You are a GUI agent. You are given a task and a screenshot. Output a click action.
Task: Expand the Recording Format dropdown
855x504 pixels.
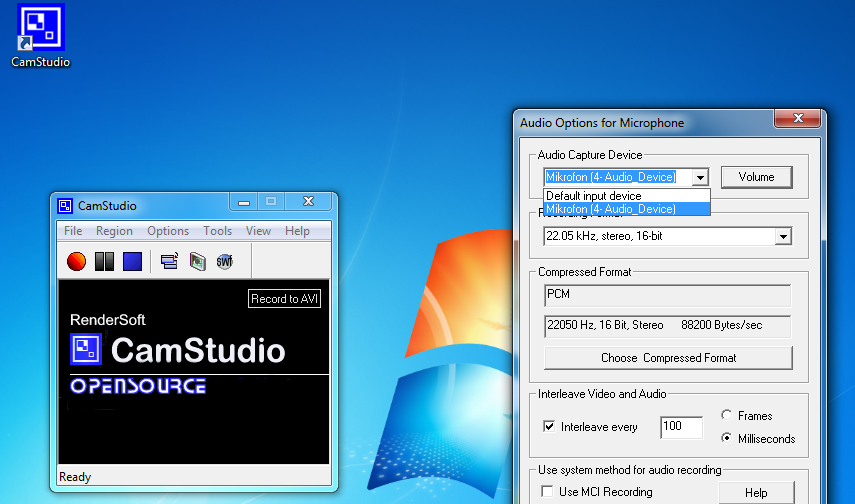coord(783,237)
